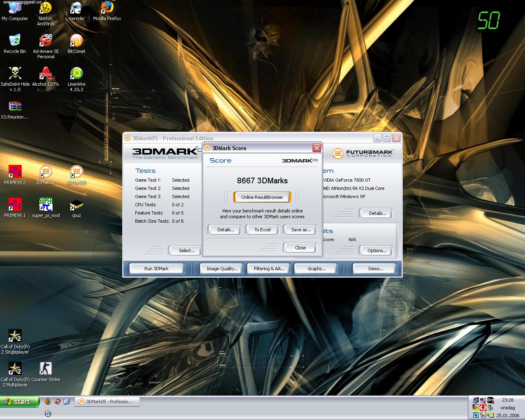
Task: Select the super_pi_mod desktop icon
Action: [x=46, y=208]
